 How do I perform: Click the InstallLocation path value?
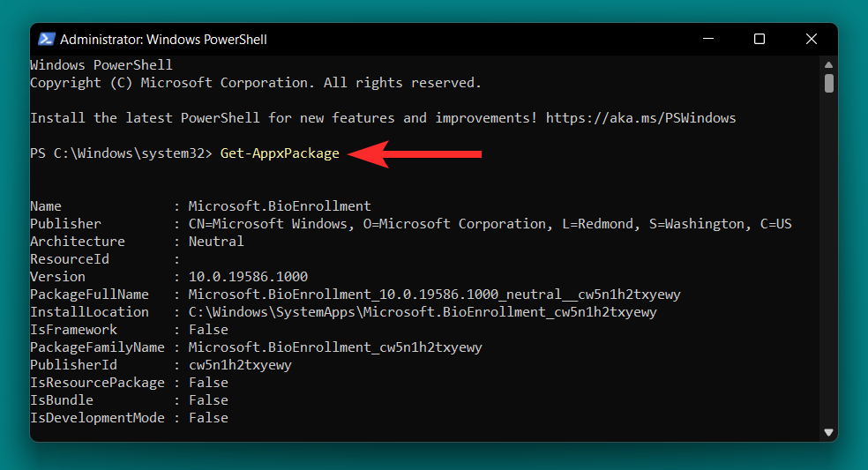[423, 311]
